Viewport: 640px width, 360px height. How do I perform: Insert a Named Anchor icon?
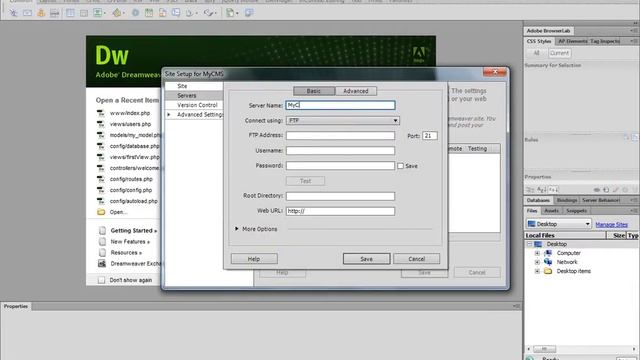pos(41,13)
